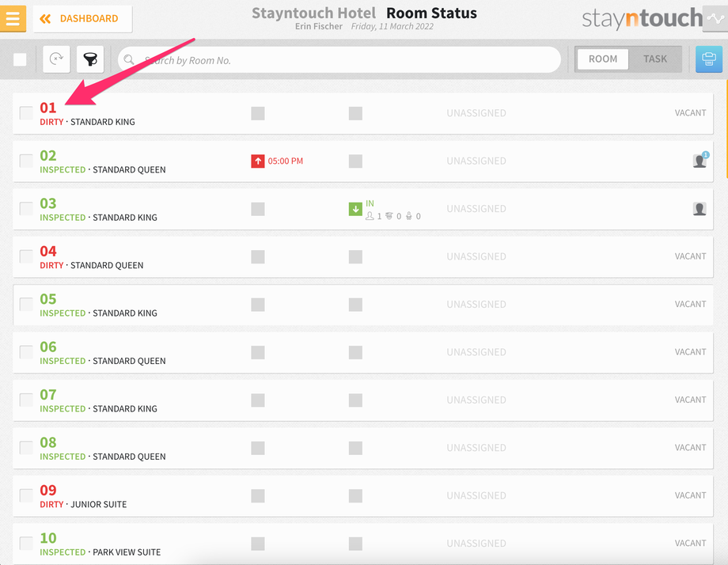Click the blue print icon
Viewport: 728px width, 565px height.
tap(708, 59)
